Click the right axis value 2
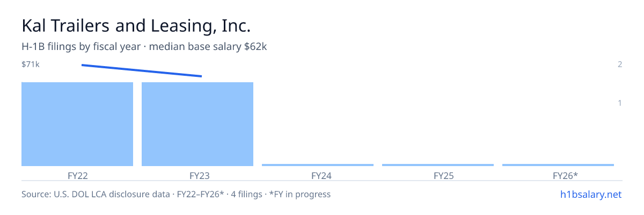 point(620,64)
